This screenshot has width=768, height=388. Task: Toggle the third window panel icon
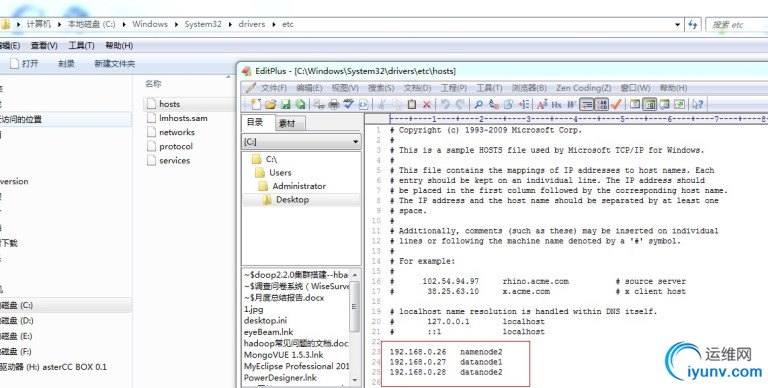pos(664,104)
